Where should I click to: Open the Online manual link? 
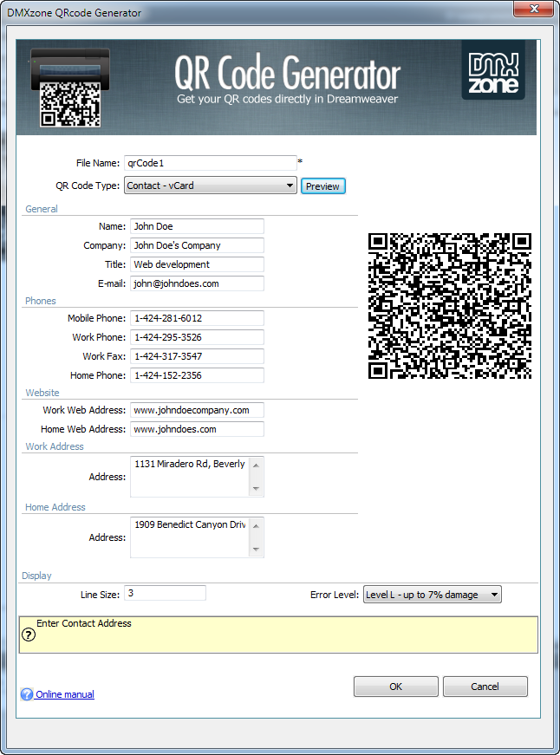(x=65, y=694)
